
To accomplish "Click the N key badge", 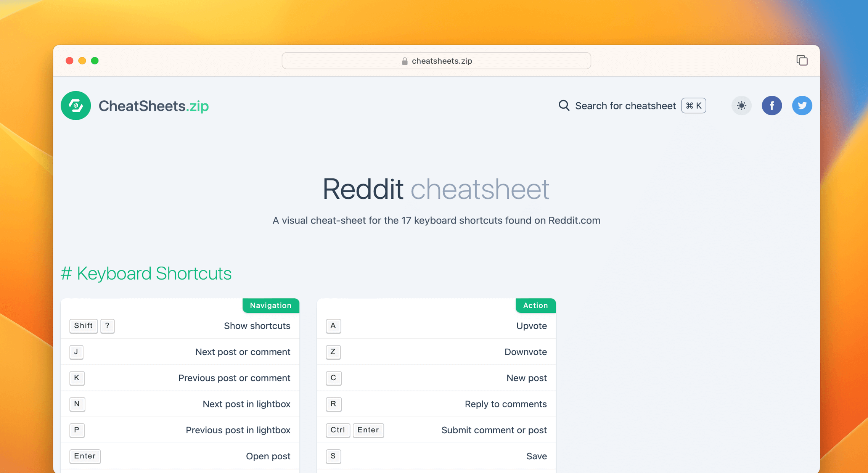I will pos(77,404).
